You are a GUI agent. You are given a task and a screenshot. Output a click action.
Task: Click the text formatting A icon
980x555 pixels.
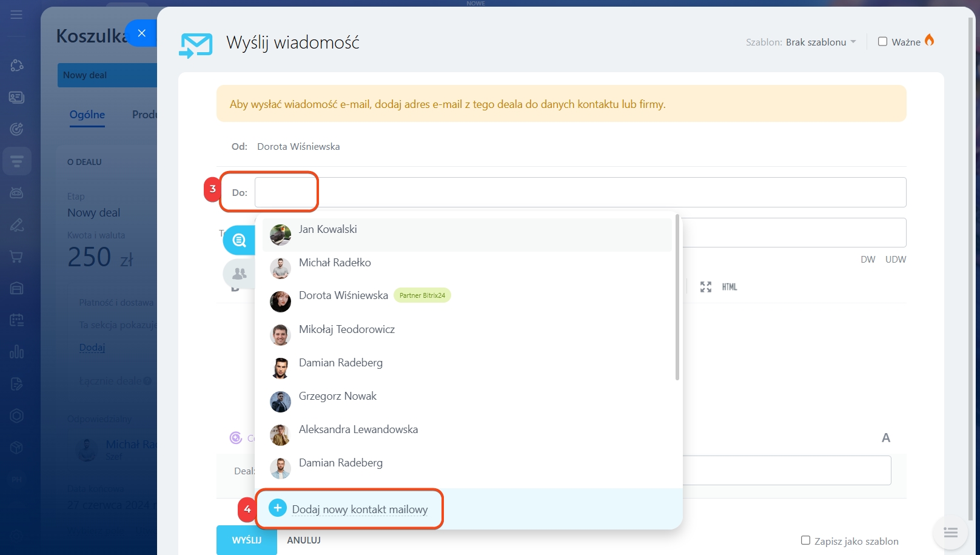click(x=885, y=438)
